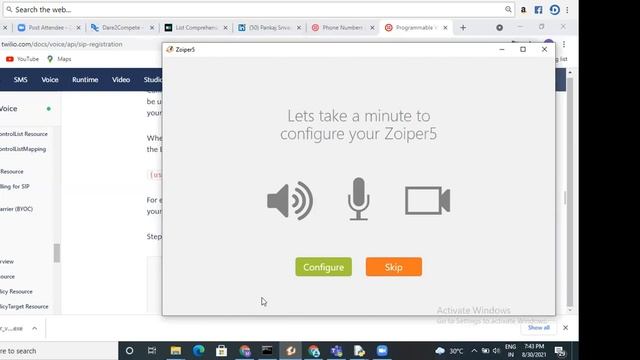
Task: Click the microphone icon in Zoiper5
Action: (x=358, y=199)
